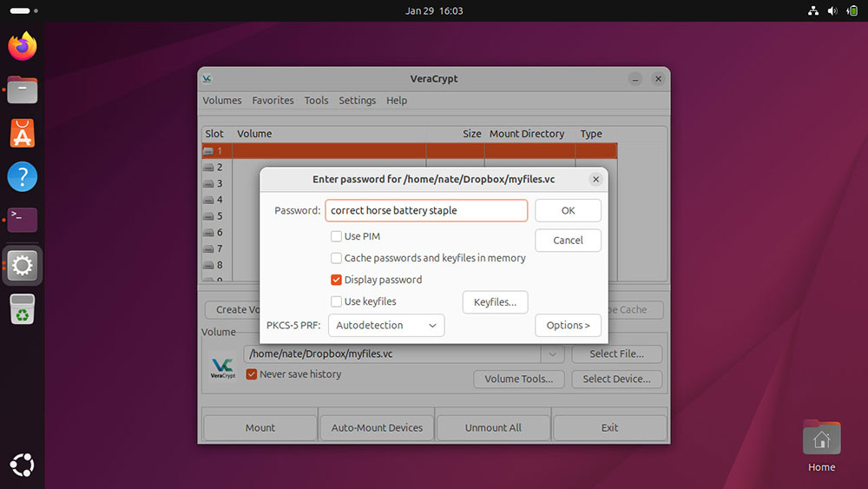
Task: Open the Files manager in dock
Action: 23,89
